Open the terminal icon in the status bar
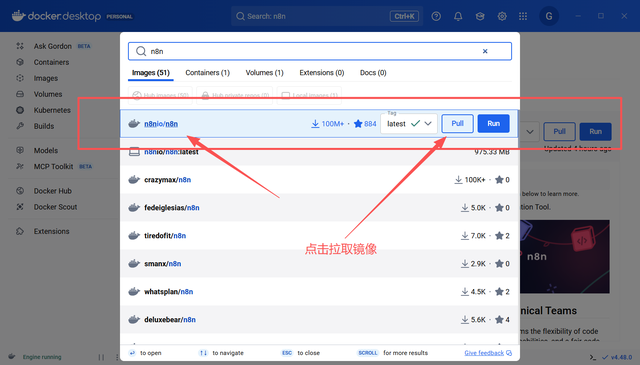Image resolution: width=640 pixels, height=365 pixels. pyautogui.click(x=593, y=357)
